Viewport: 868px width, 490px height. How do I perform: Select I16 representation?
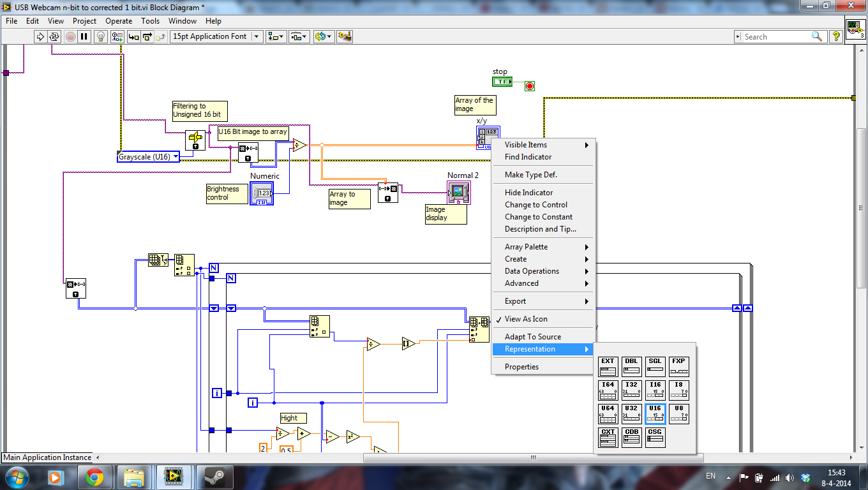(655, 390)
